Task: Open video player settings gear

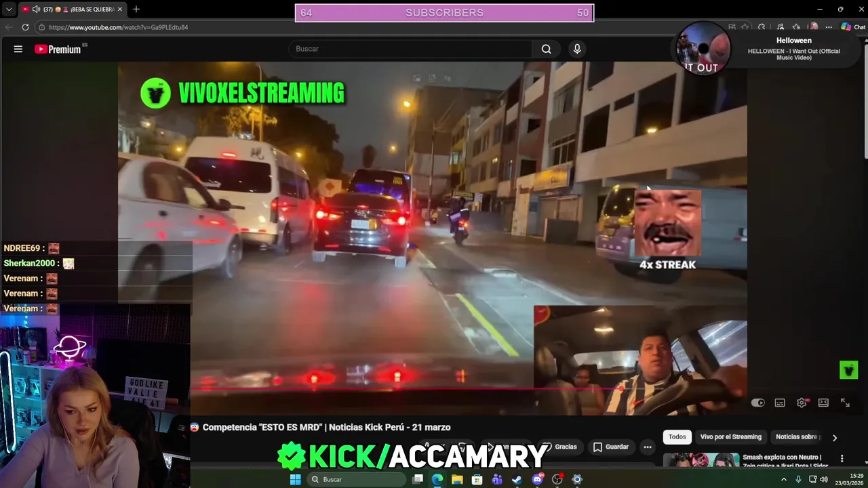Action: 802,403
